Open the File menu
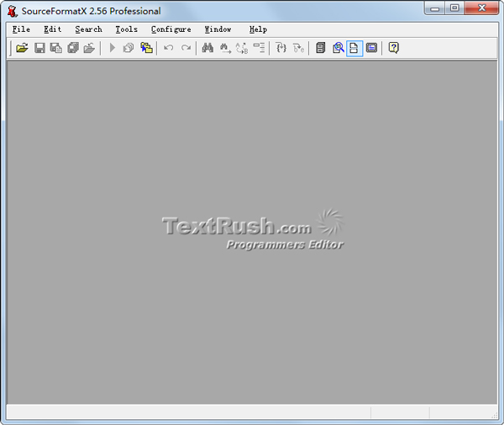Image resolution: width=504 pixels, height=425 pixels. 21,29
